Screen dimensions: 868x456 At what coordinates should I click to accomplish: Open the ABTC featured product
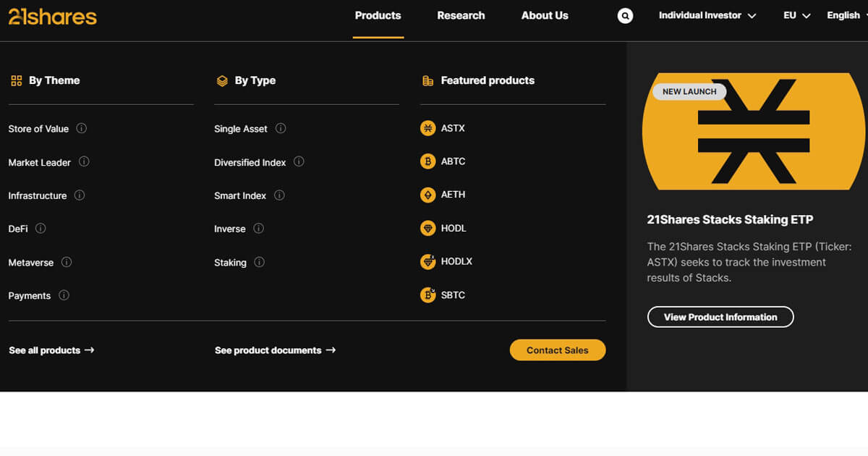point(454,161)
